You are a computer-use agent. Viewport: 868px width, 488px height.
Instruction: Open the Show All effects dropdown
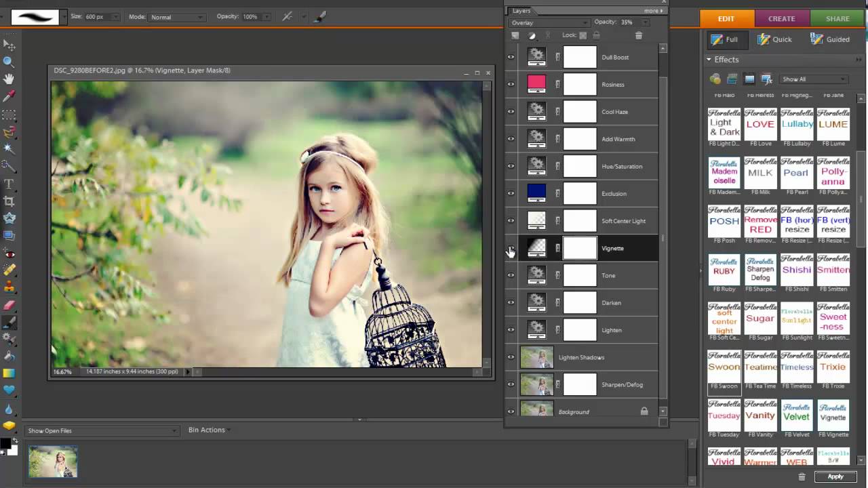813,79
